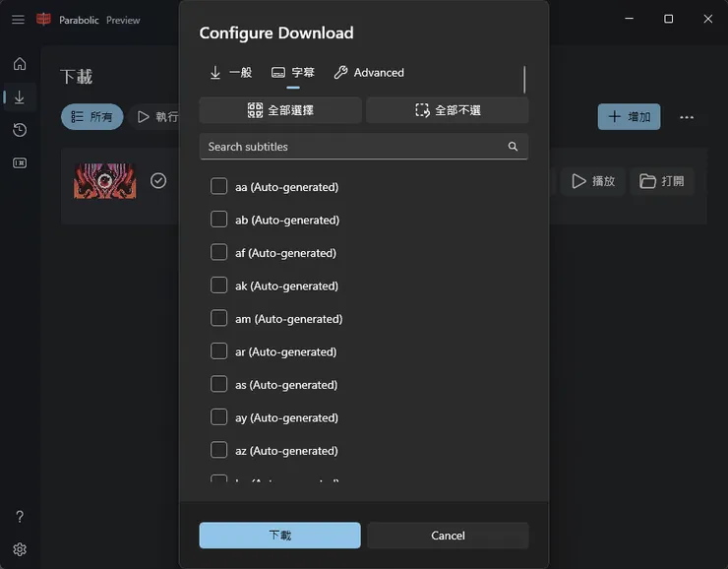This screenshot has width=728, height=569.
Task: Switch to the Advanced tab
Action: (x=369, y=73)
